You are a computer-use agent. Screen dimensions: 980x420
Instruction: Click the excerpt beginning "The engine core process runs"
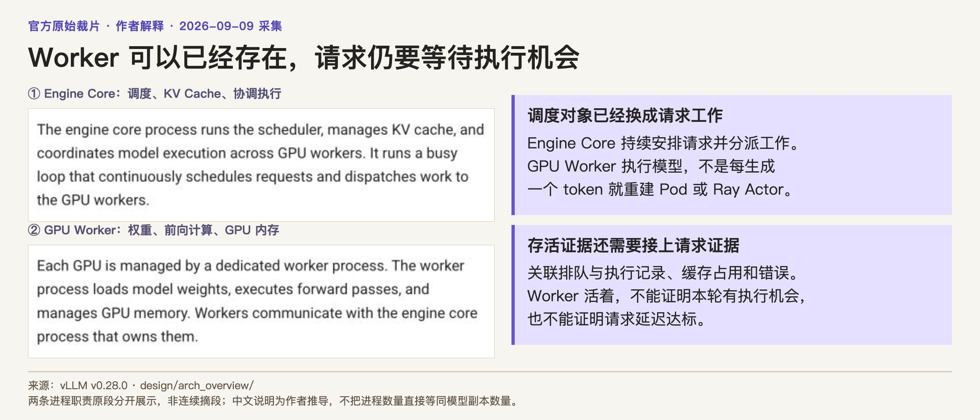261,165
